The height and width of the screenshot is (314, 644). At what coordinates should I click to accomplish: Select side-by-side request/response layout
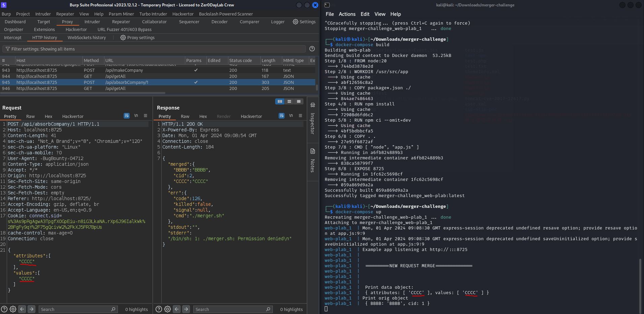(x=280, y=101)
